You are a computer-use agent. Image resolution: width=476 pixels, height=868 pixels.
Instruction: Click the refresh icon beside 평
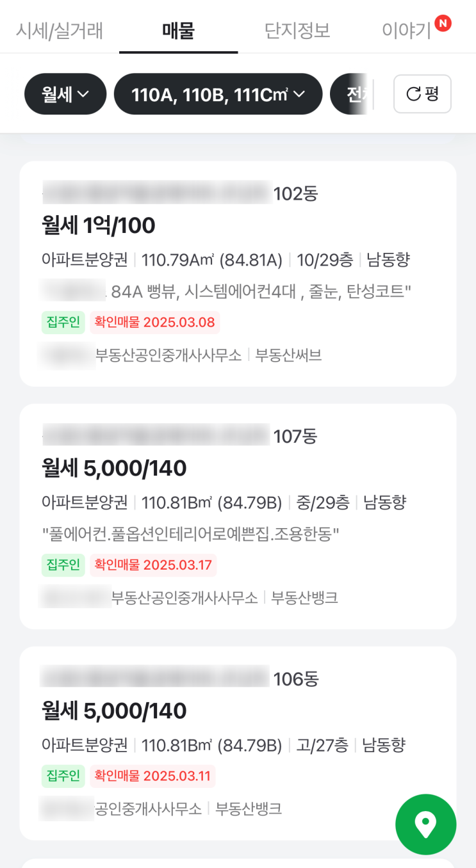pyautogui.click(x=414, y=94)
